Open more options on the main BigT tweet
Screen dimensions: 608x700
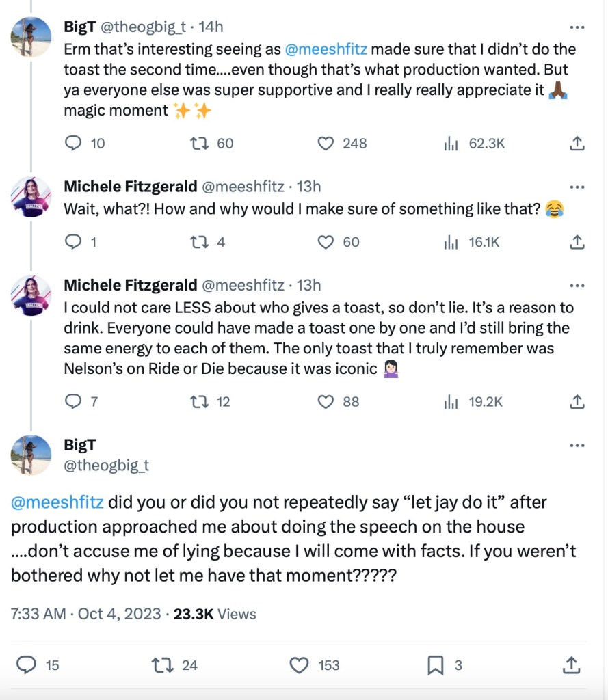pos(577,445)
